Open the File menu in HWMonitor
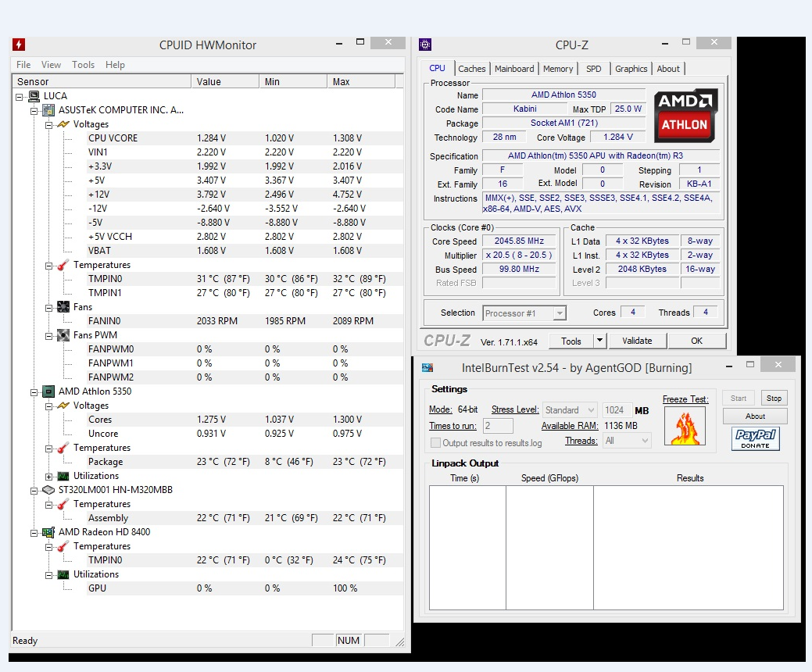812x672 pixels. pos(23,65)
